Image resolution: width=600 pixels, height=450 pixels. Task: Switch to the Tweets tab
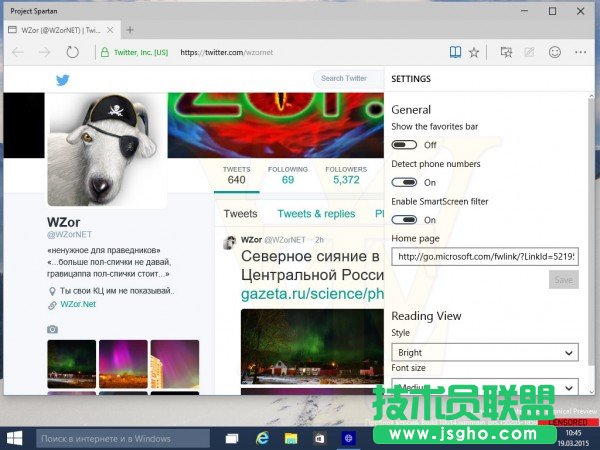240,214
